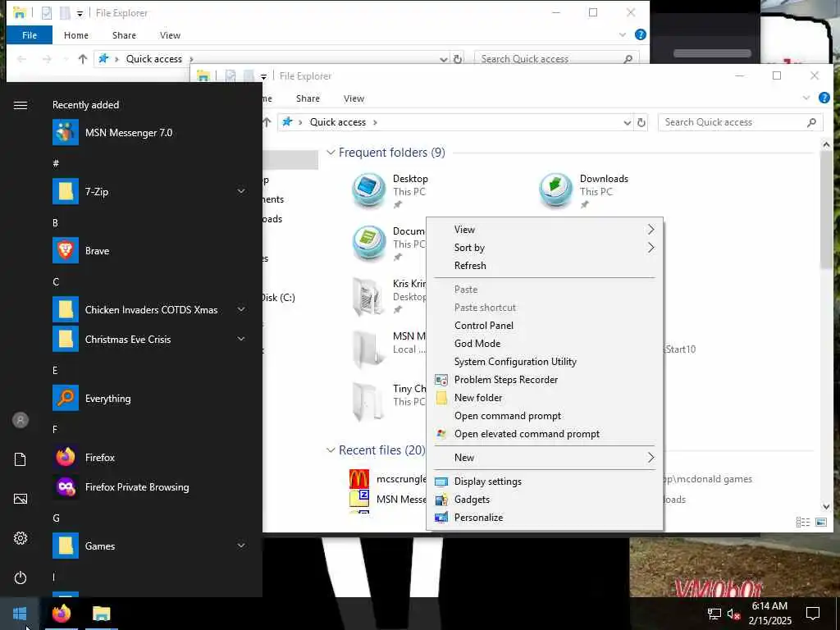Image resolution: width=840 pixels, height=630 pixels.
Task: Open help icon in front File Explorer
Action: pyautogui.click(x=824, y=98)
